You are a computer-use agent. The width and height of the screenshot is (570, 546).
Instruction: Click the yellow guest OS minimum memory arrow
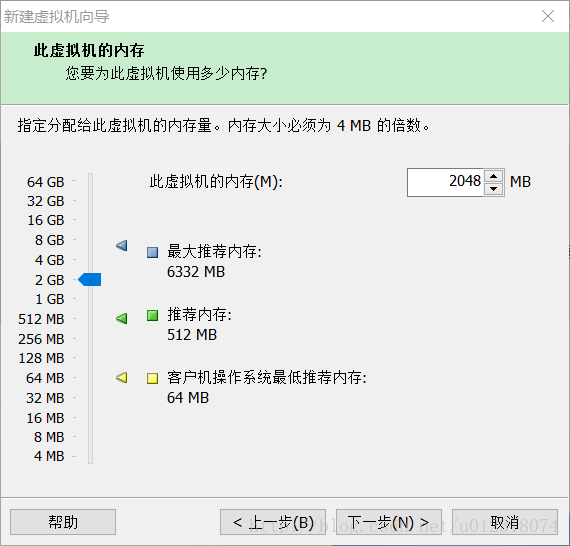click(x=122, y=377)
